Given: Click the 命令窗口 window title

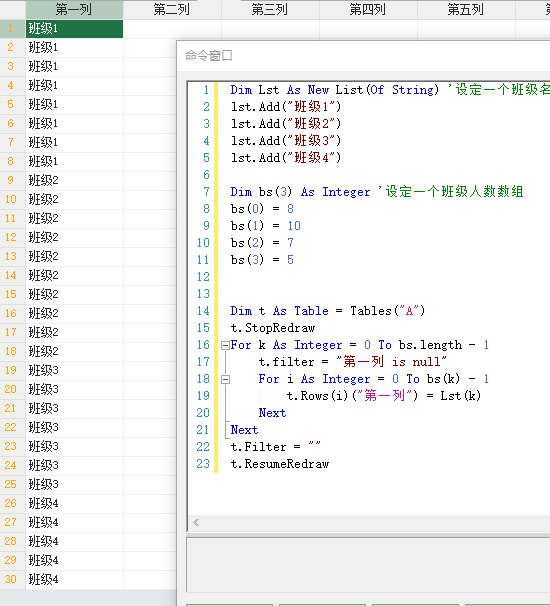Looking at the screenshot, I should pyautogui.click(x=209, y=56).
